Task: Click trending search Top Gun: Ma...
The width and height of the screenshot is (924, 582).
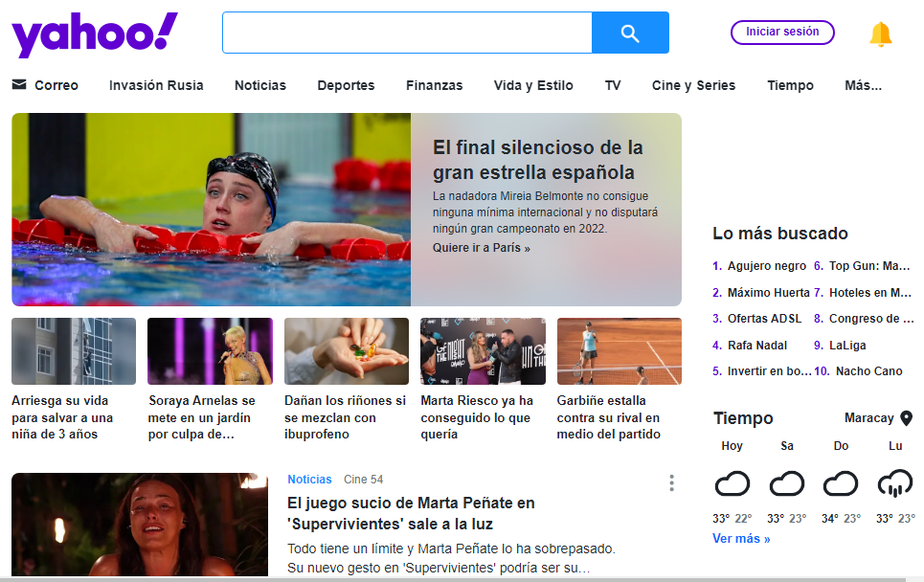Action: coord(869,266)
